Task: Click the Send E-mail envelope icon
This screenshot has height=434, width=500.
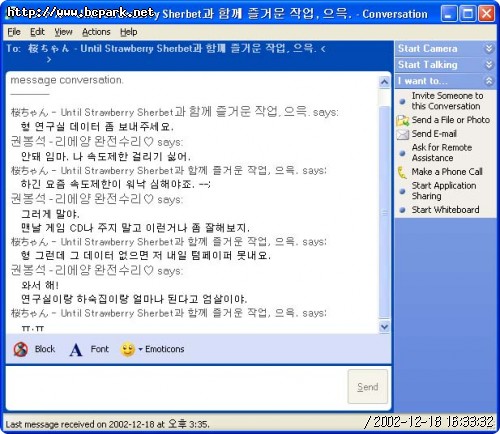Action: 403,134
